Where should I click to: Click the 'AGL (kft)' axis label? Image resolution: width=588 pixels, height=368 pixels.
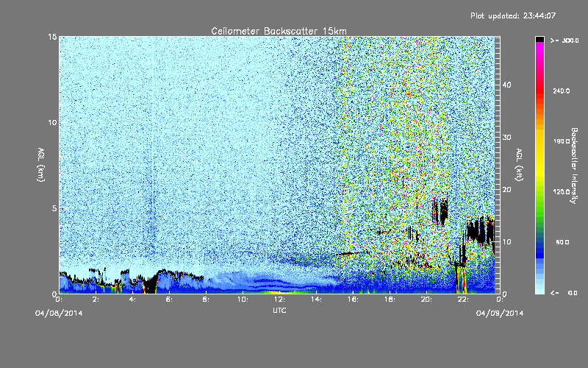click(x=520, y=165)
